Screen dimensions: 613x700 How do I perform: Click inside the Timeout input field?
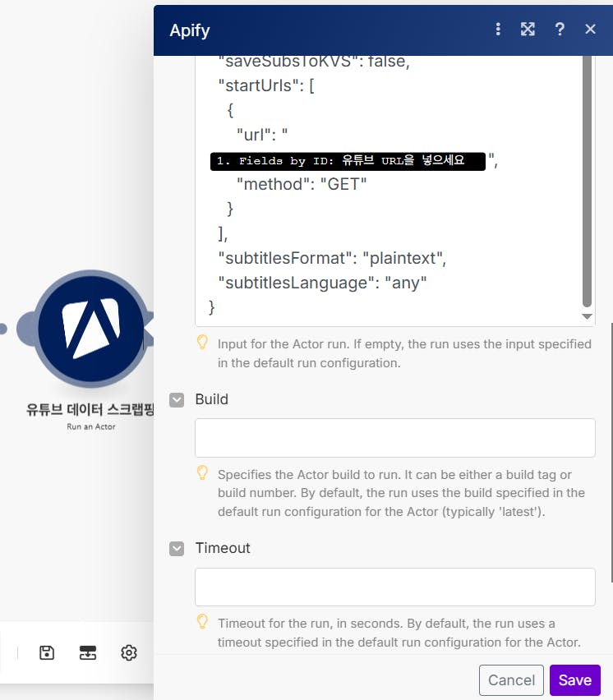(x=394, y=587)
